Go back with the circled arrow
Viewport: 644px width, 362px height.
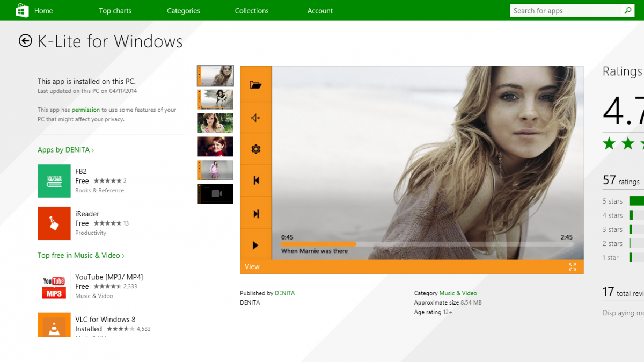25,41
